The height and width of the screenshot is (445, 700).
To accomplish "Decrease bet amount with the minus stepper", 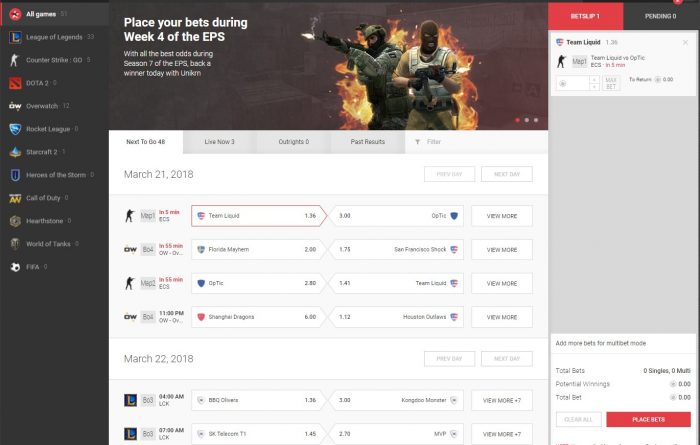I will point(594,87).
